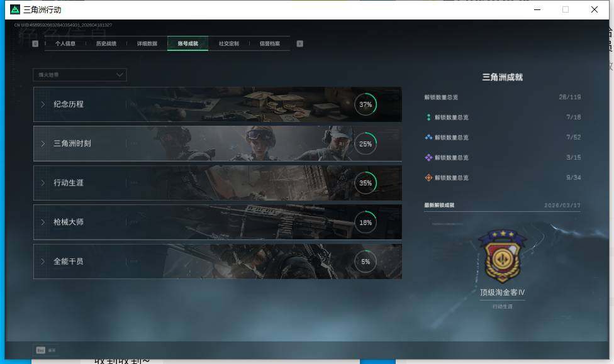Image resolution: width=614 pixels, height=364 pixels.
Task: Click the 18% progress ring
Action: coord(366,223)
